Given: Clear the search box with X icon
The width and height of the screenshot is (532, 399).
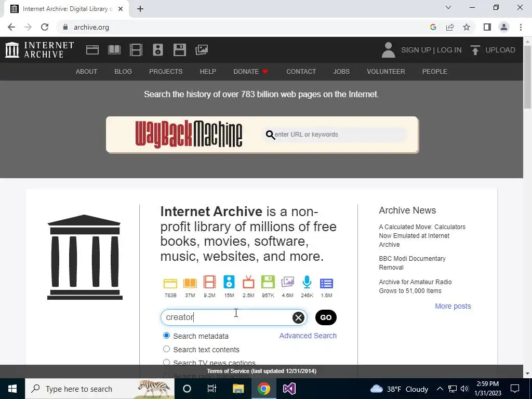Looking at the screenshot, I should point(298,317).
